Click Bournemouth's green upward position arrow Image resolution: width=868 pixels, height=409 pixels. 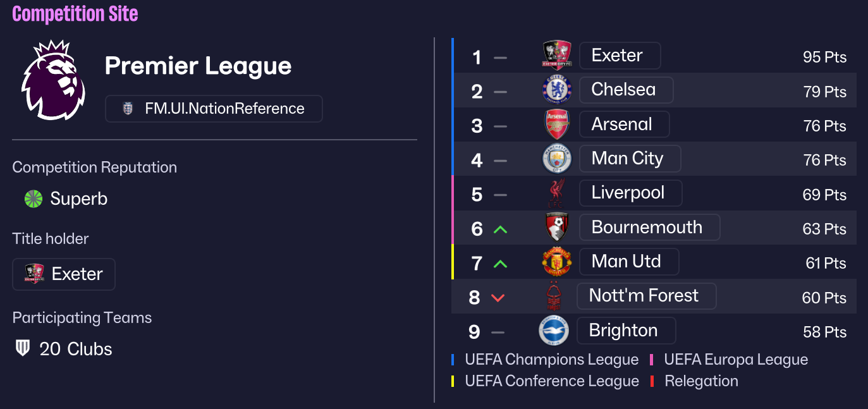coord(500,229)
